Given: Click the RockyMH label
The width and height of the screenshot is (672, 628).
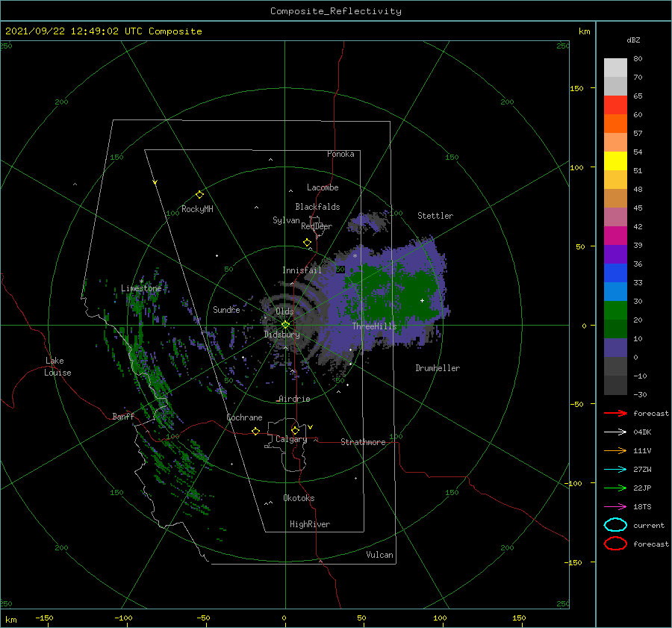Looking at the screenshot, I should click(197, 209).
